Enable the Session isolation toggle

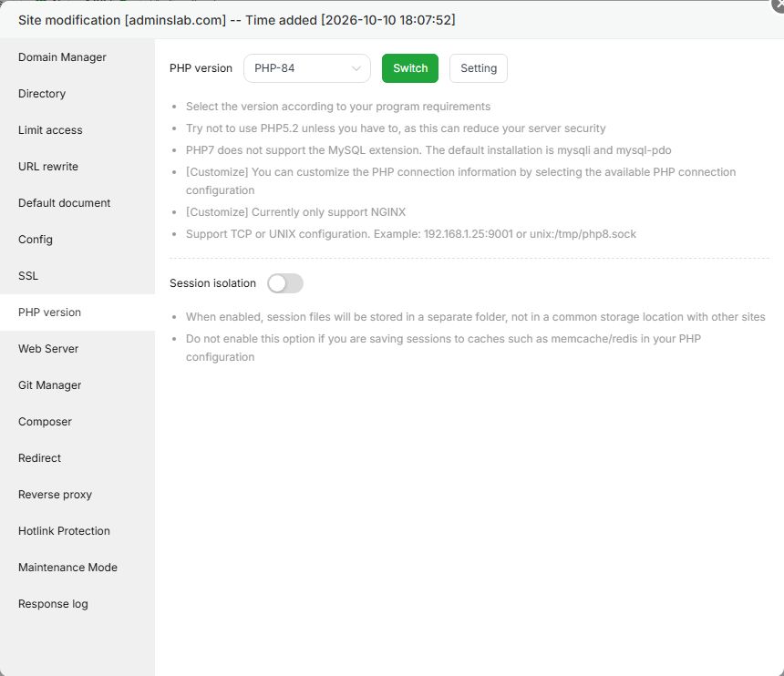pos(285,283)
